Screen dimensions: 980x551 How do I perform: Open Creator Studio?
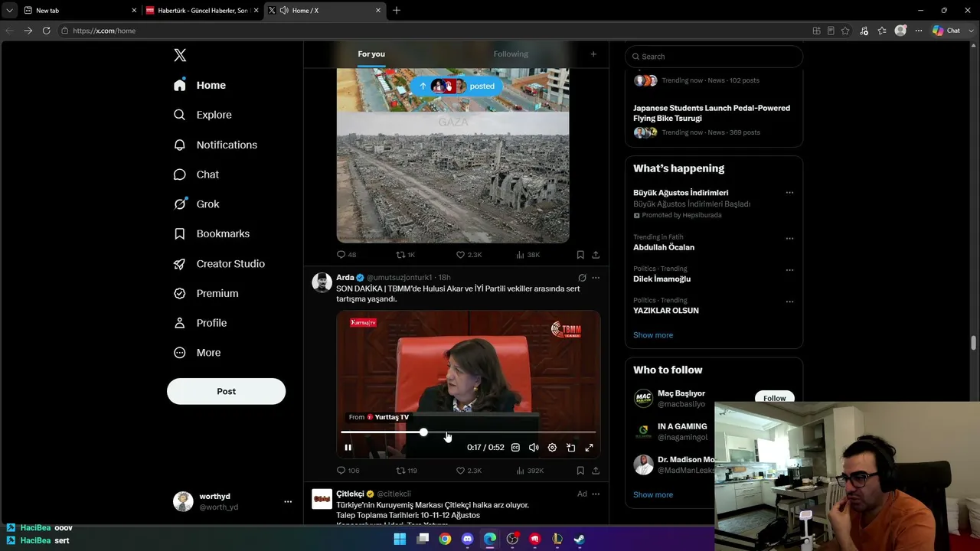[219, 263]
